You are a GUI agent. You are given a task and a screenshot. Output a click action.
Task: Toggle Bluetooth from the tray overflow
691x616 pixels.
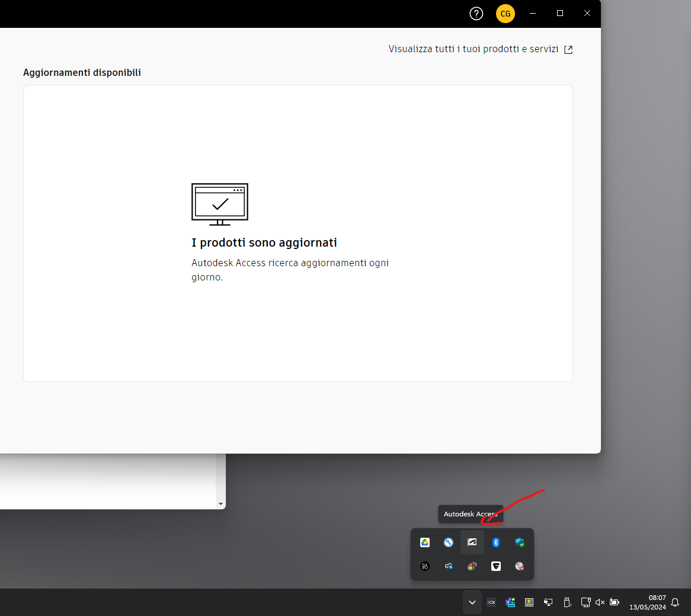click(x=496, y=542)
